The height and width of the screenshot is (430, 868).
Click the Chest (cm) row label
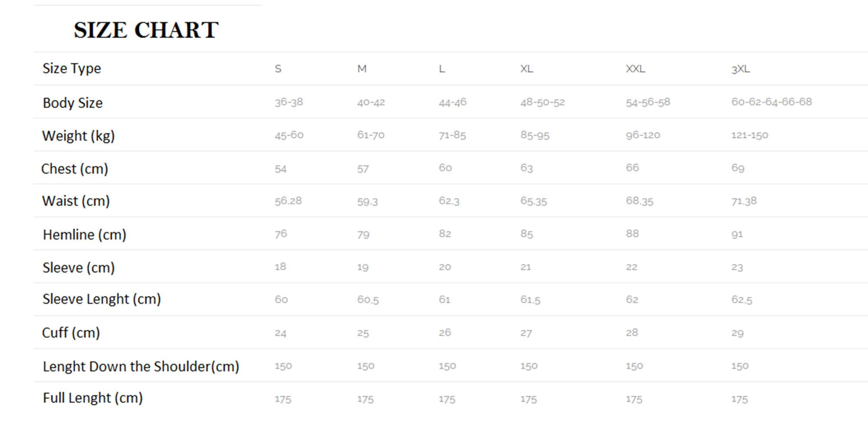point(75,169)
